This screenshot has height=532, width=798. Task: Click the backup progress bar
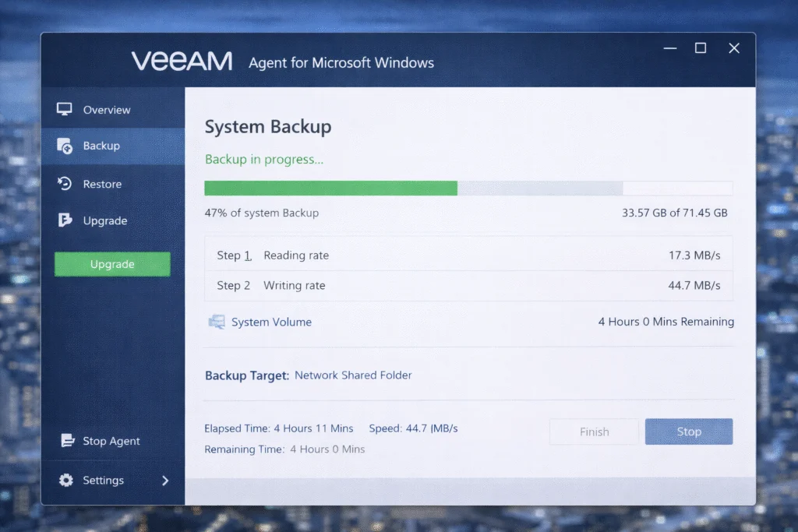point(468,188)
